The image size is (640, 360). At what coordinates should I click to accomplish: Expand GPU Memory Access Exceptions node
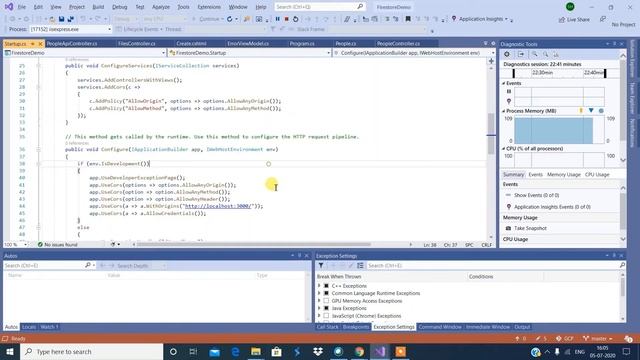click(x=319, y=301)
